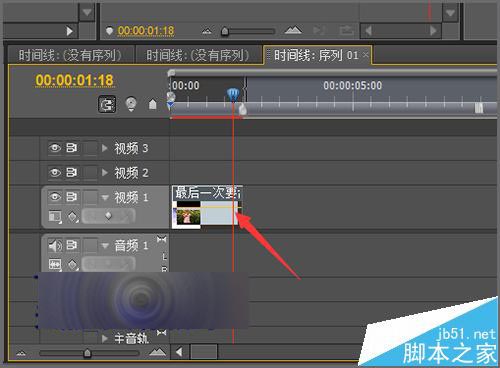Screen dimensions: 500x368
Task: Toggle sync lock icon on Video 2 track
Action: pyautogui.click(x=72, y=172)
